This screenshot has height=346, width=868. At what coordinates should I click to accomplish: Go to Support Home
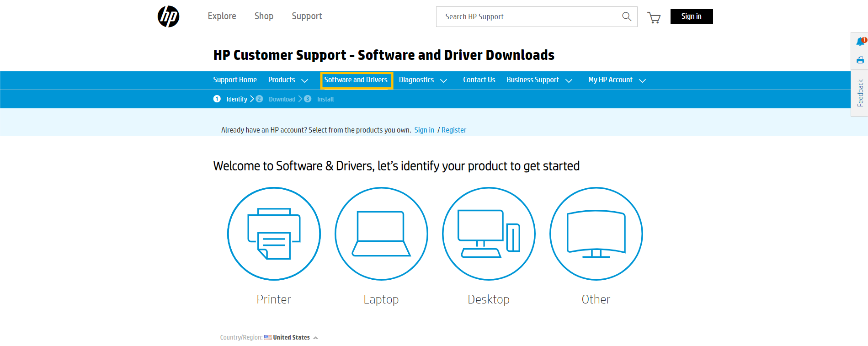click(235, 80)
